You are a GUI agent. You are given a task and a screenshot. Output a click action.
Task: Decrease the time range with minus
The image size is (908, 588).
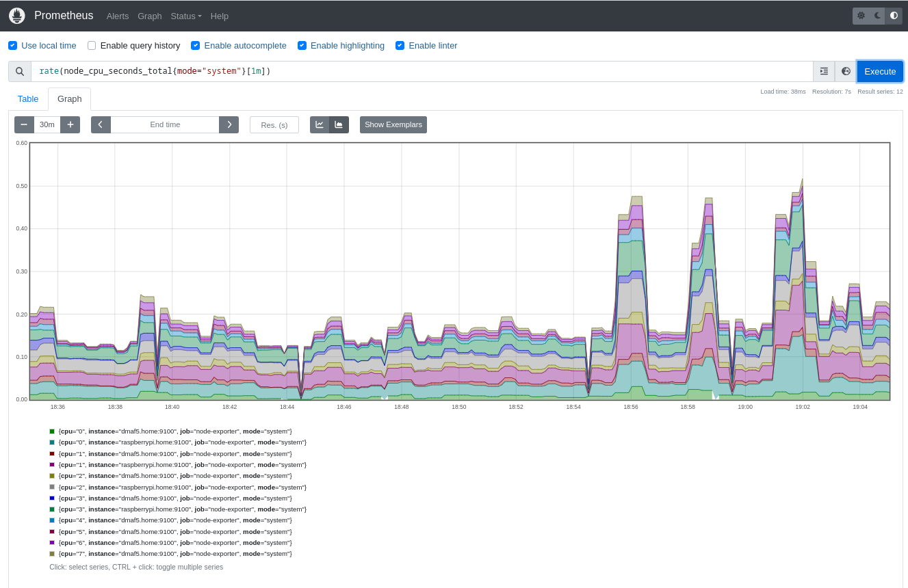pos(24,124)
